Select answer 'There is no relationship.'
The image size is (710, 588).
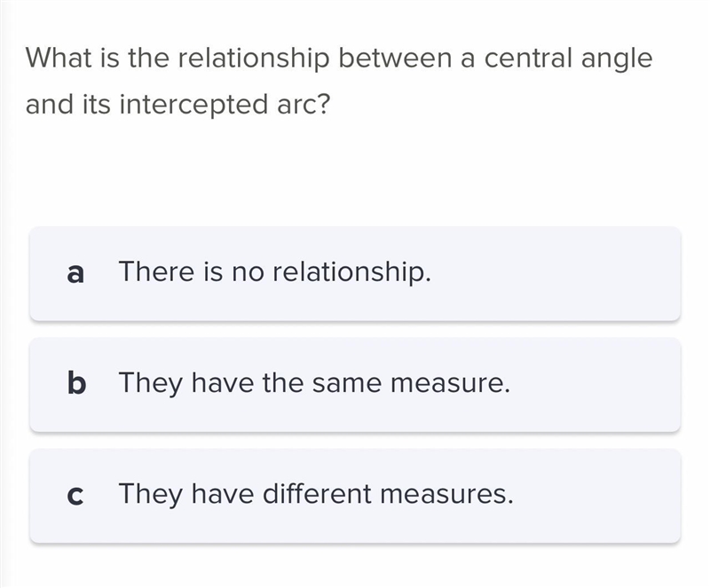[x=274, y=272]
